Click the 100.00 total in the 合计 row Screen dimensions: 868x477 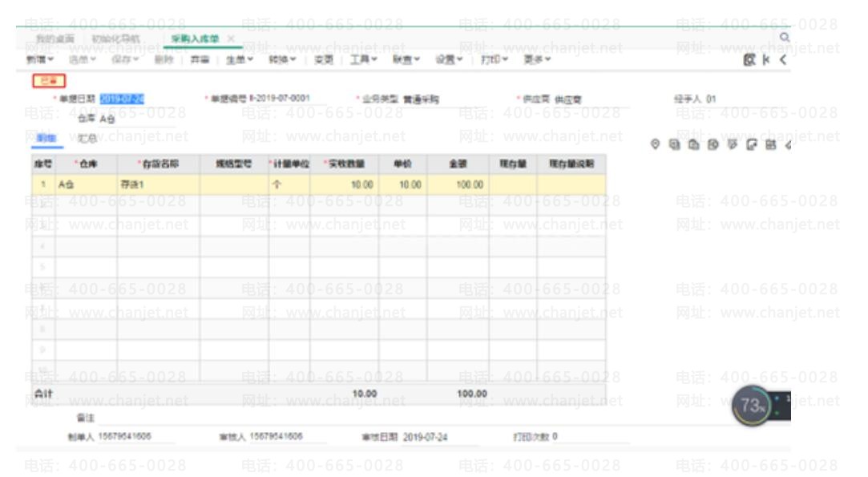pyautogui.click(x=471, y=394)
